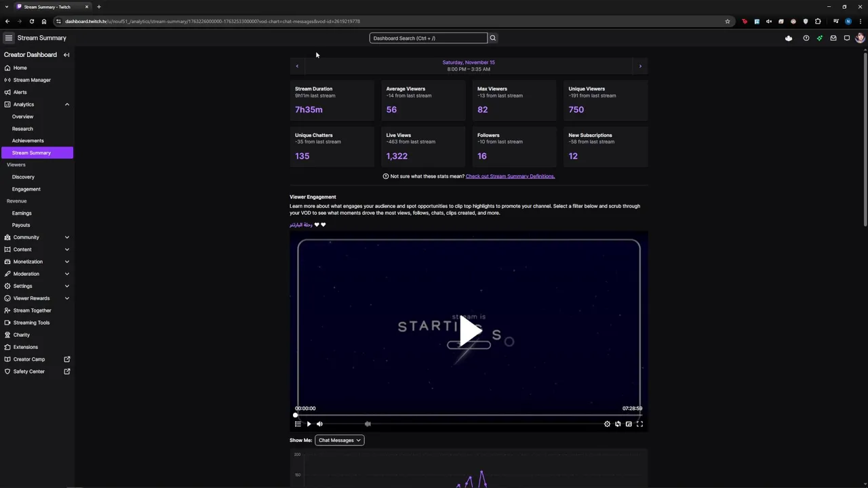This screenshot has height=488, width=868.
Task: Go to the next stream summary
Action: (640, 66)
